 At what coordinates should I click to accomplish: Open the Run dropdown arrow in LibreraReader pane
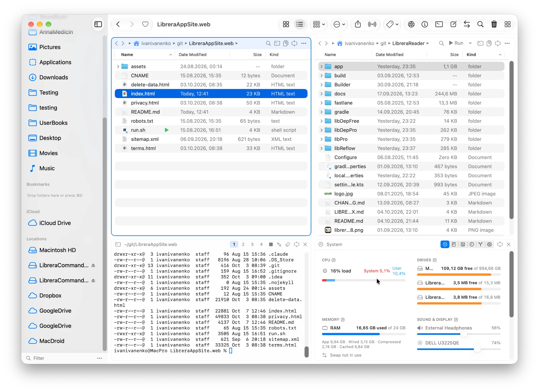pos(470,43)
